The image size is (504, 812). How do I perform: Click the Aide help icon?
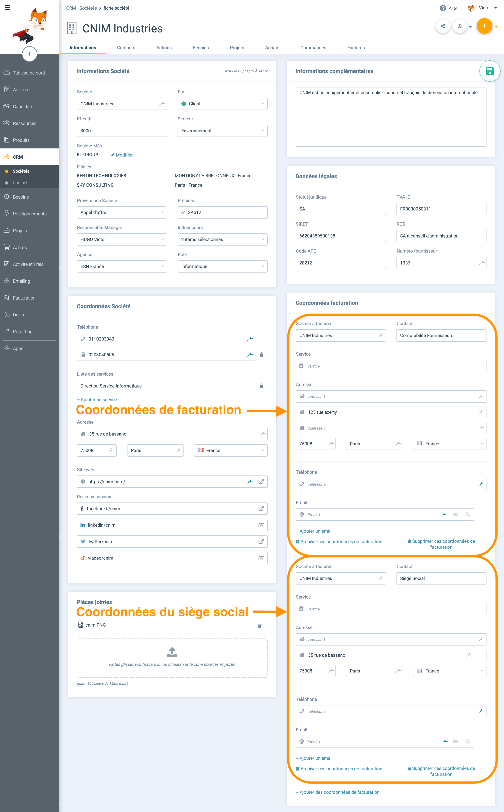click(x=443, y=8)
